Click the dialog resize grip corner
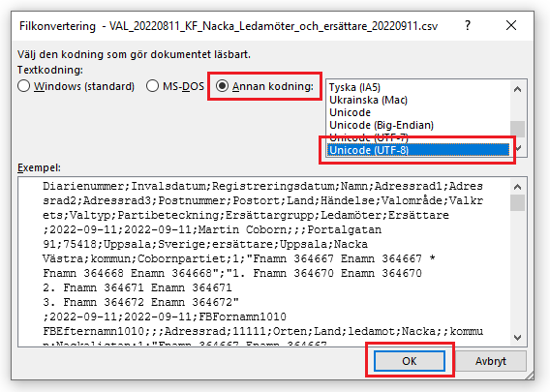 point(530,376)
